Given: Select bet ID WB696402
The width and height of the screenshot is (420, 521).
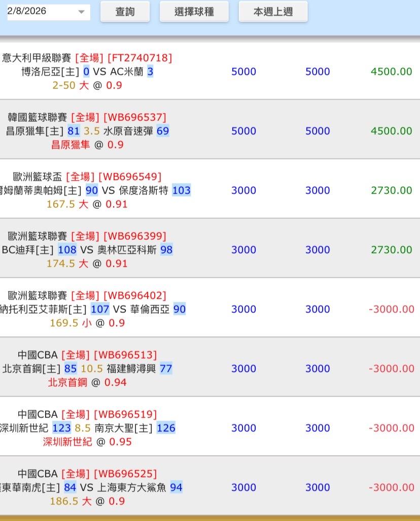Looking at the screenshot, I should [134, 296].
